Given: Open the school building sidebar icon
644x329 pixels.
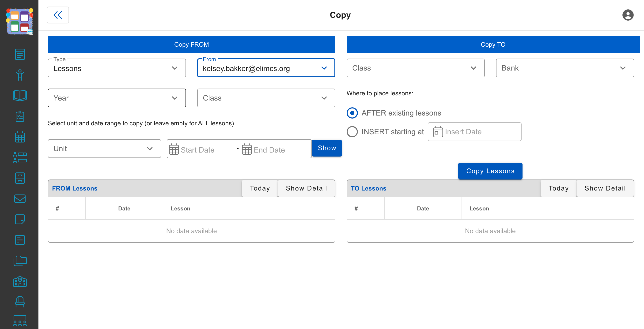Looking at the screenshot, I should click(x=20, y=281).
